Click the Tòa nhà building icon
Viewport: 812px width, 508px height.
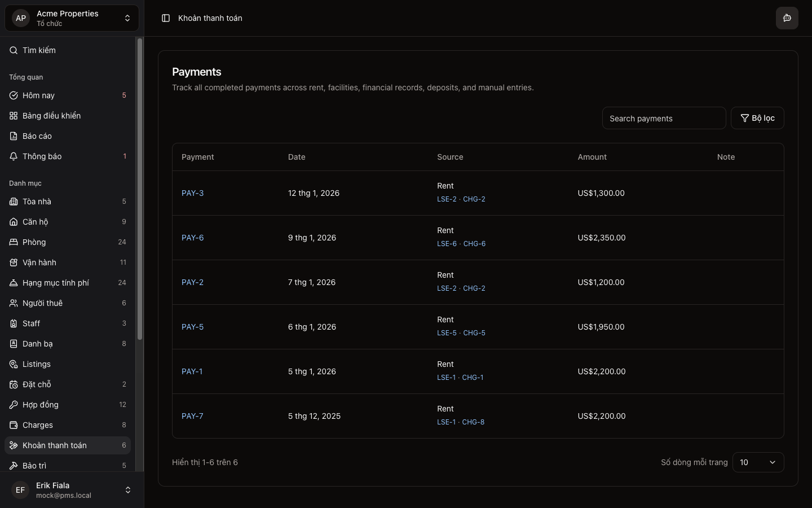(x=14, y=202)
